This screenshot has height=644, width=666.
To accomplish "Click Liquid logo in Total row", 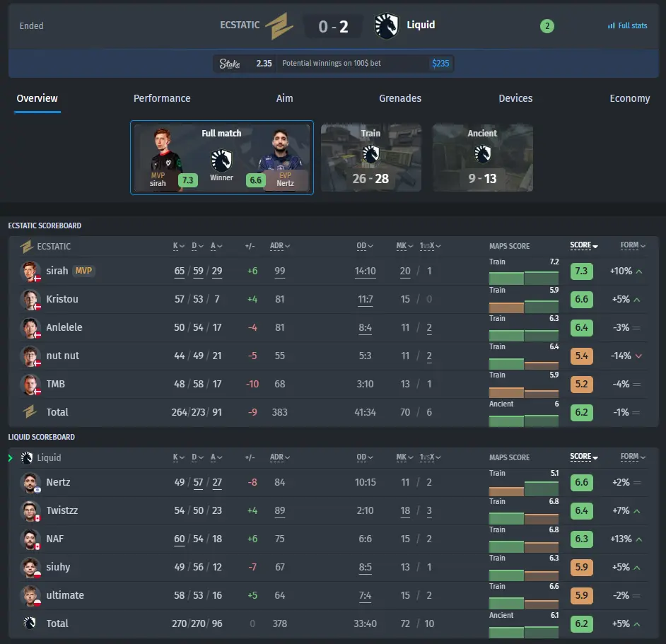I will coord(30,623).
